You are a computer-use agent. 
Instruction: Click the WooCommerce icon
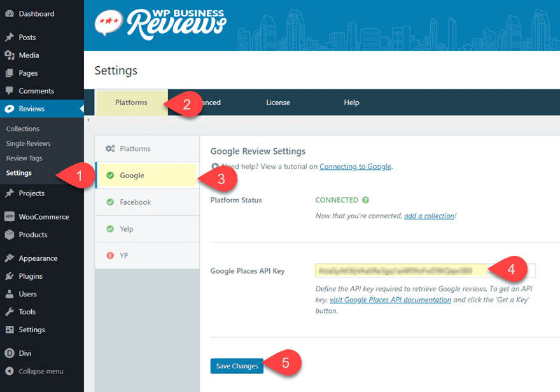pyautogui.click(x=10, y=217)
